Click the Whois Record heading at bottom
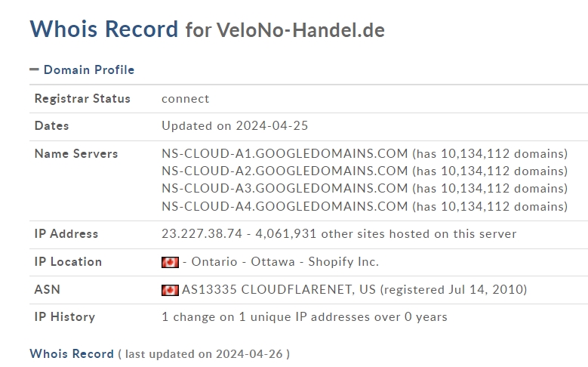The height and width of the screenshot is (367, 588). (x=72, y=353)
